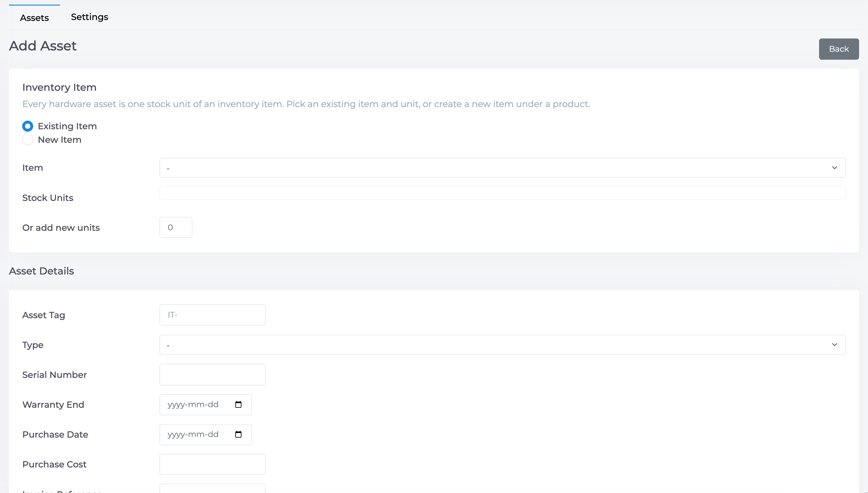Select the New Item radio option
Screen dimensions: 868x493
pos(28,139)
